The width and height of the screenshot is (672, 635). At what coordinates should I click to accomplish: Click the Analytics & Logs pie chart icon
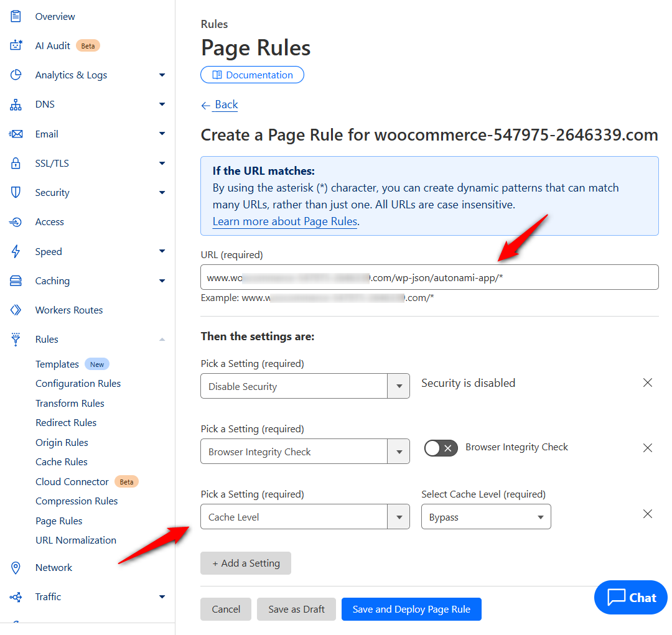[16, 75]
